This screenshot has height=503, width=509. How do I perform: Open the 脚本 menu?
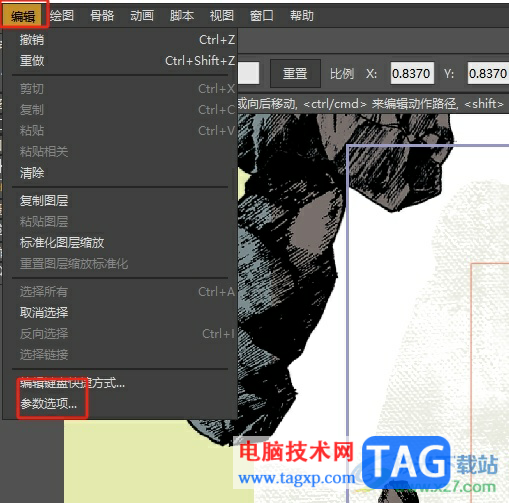tap(182, 16)
